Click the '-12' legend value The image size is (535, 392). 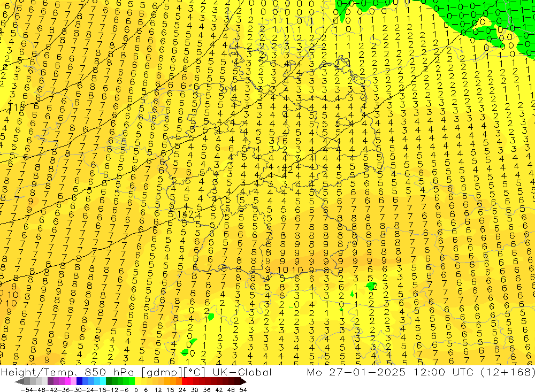[112, 390]
